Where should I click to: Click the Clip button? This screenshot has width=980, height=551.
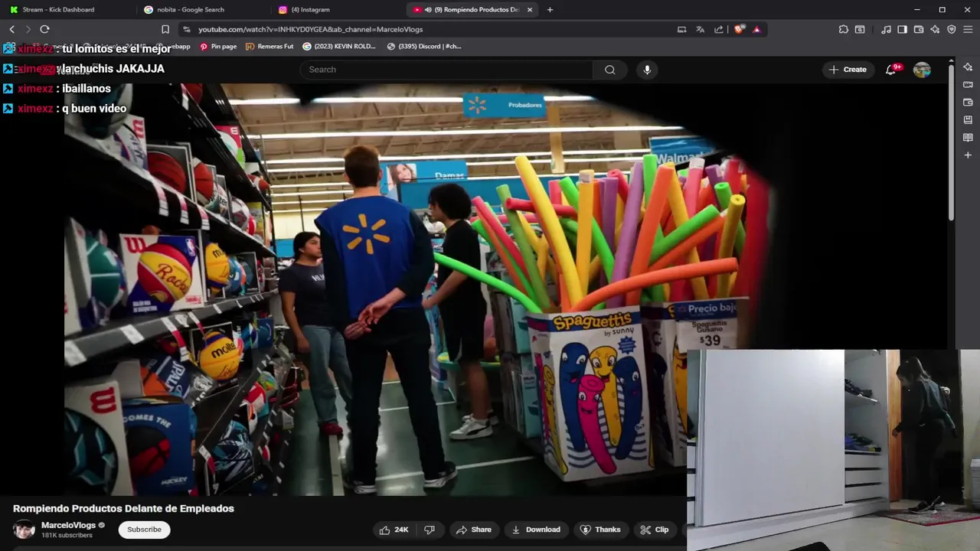[655, 530]
